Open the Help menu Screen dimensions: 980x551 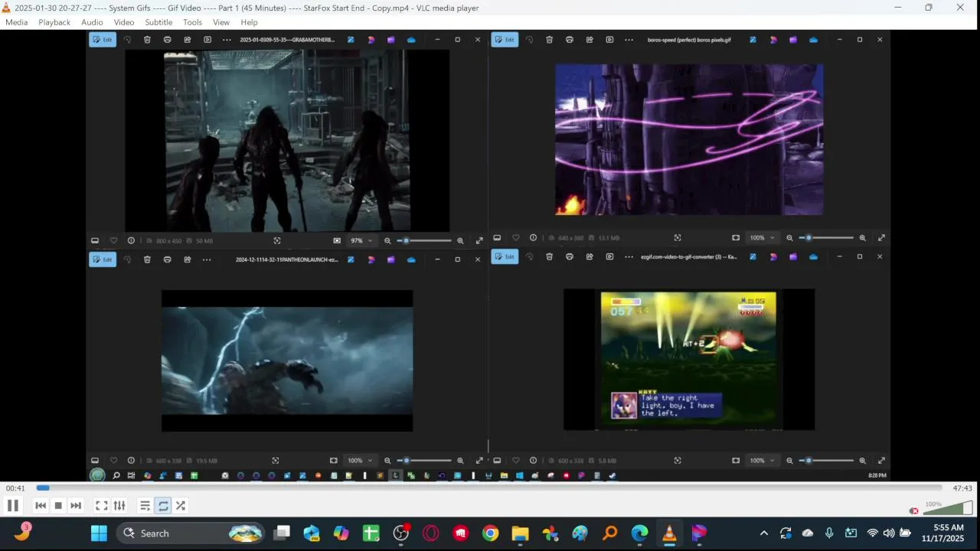click(x=249, y=22)
